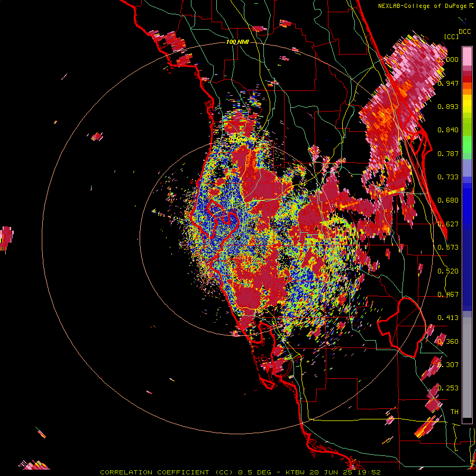Screen dimensions: 476x476
Task: Click the gray segment of the color bar
Action: click(x=467, y=368)
